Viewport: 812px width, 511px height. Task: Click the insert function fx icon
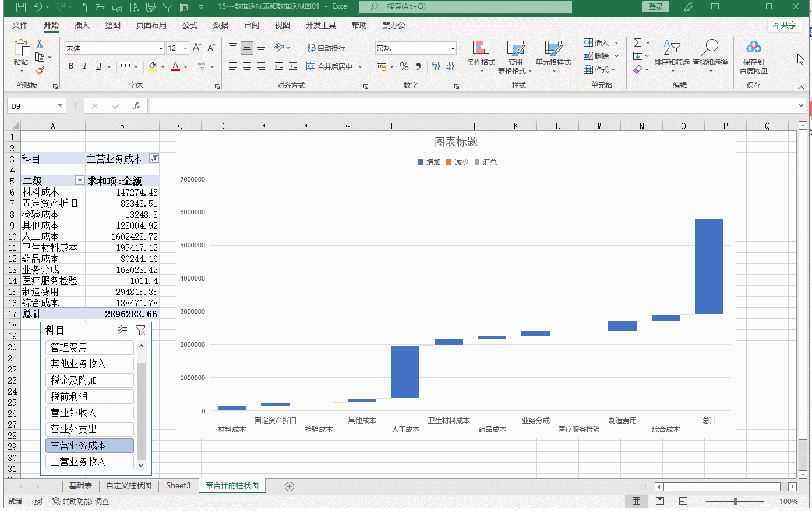[x=137, y=106]
